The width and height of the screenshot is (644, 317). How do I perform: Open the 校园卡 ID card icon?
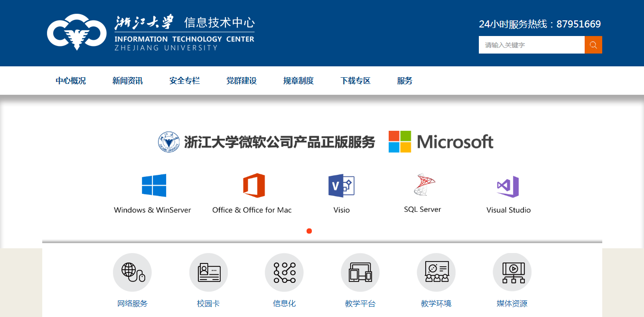coord(208,272)
